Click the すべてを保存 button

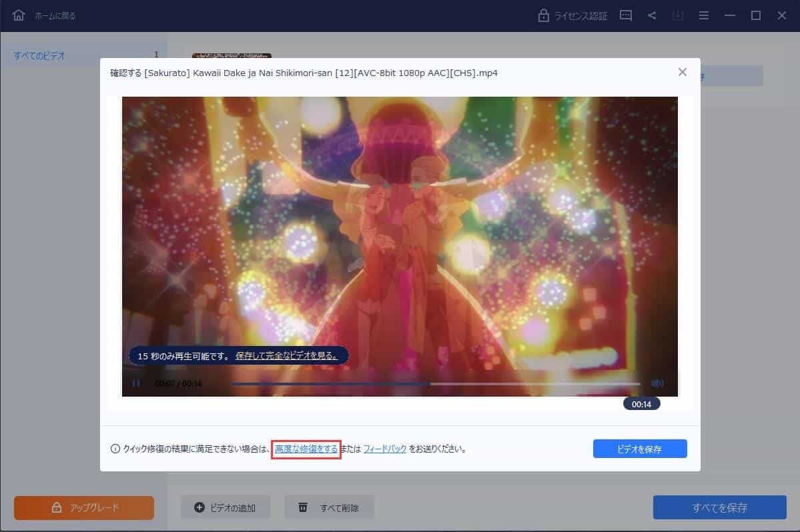719,507
